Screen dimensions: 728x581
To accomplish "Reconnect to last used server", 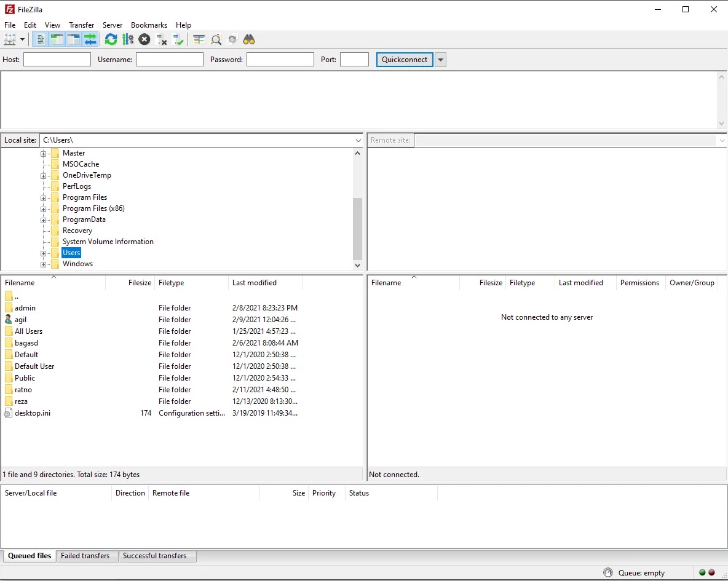I will [178, 40].
